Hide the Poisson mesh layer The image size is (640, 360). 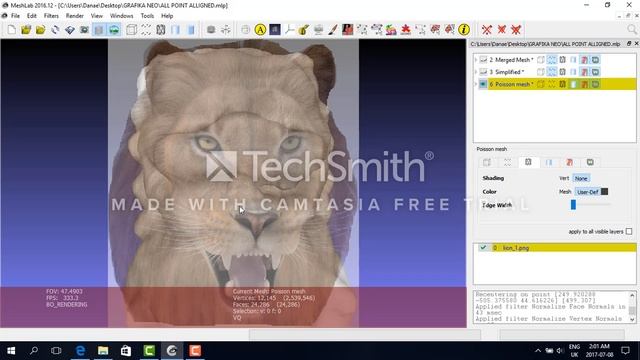coord(483,84)
